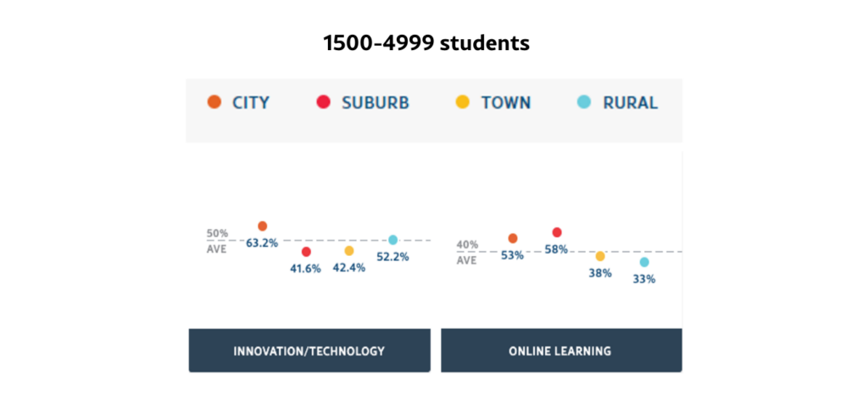
Task: Click the orange City legend dot
Action: coord(214,103)
